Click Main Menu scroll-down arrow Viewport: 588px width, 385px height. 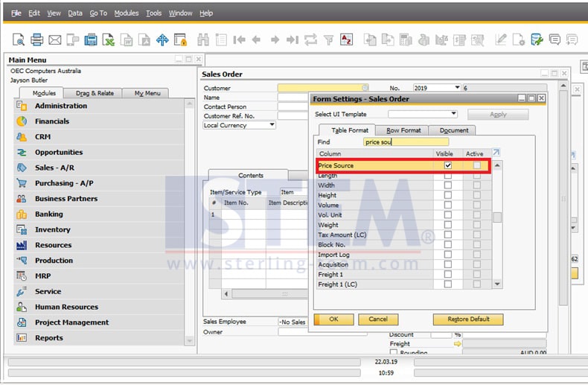(189, 340)
